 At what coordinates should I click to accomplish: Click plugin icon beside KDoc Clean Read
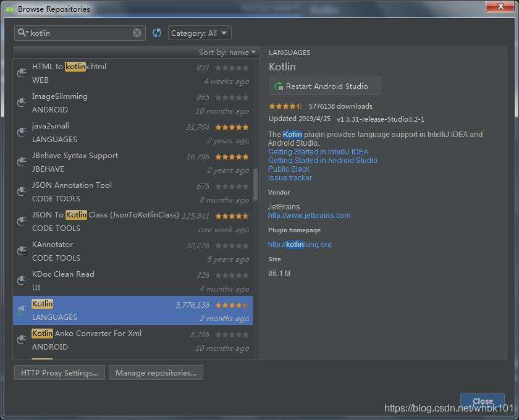22,280
